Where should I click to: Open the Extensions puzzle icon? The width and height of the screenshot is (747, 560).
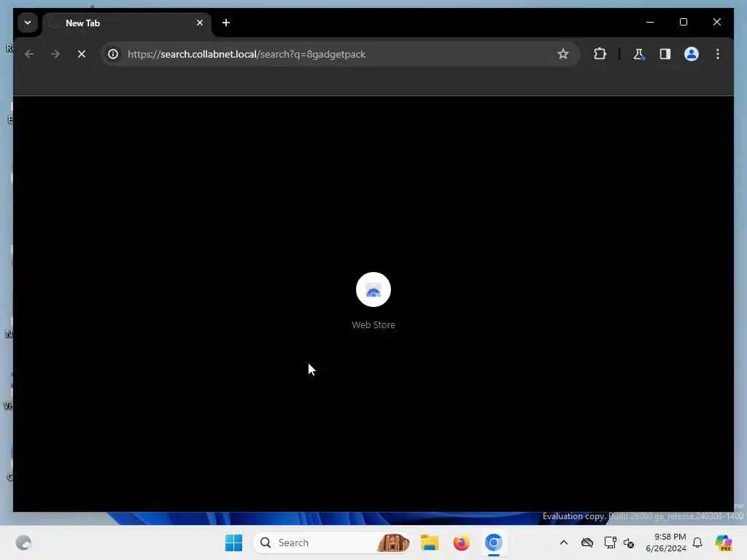tap(600, 54)
